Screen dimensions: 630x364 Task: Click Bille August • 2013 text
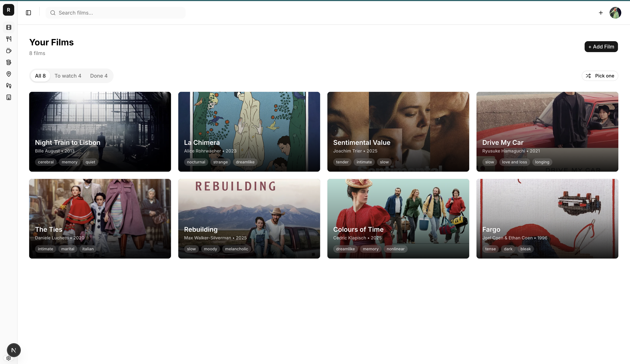pos(55,151)
